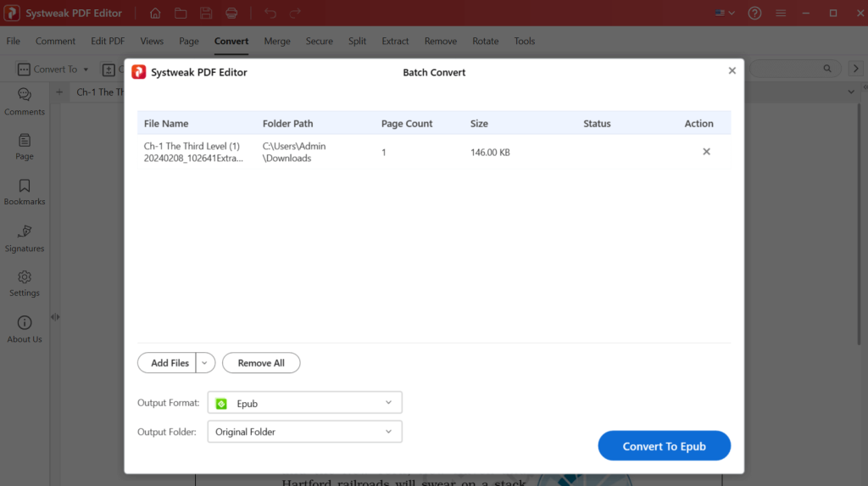Screen dimensions: 868x486
Task: Click the C:\Users\Admin\Downloads path cell
Action: [294, 152]
